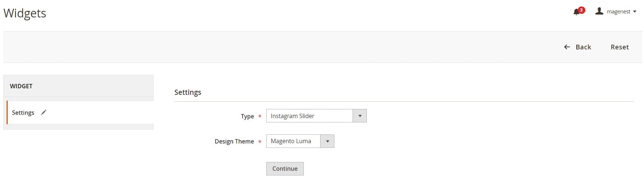Select the Magento Luma theme field
Image resolution: width=644 pixels, height=186 pixels.
click(x=300, y=141)
